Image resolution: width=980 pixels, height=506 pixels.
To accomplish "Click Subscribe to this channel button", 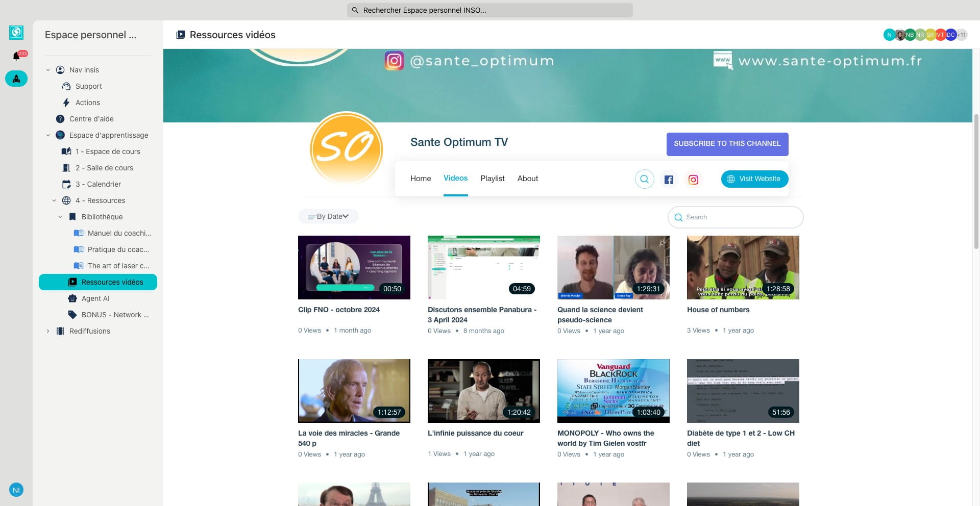I will pos(727,144).
